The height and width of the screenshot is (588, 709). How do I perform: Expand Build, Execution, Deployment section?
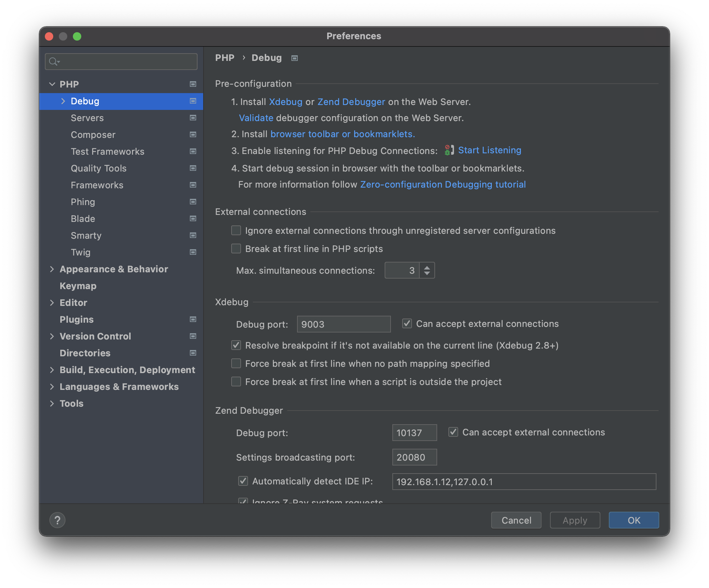52,370
